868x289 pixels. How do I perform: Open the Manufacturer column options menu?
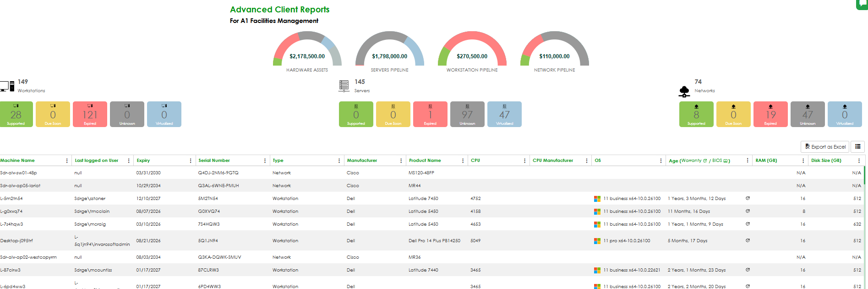tap(401, 161)
